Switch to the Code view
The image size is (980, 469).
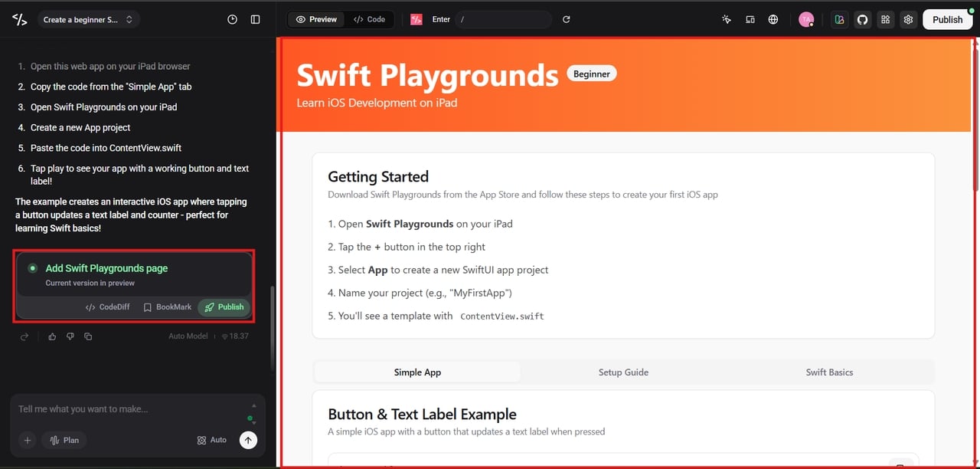(x=370, y=19)
